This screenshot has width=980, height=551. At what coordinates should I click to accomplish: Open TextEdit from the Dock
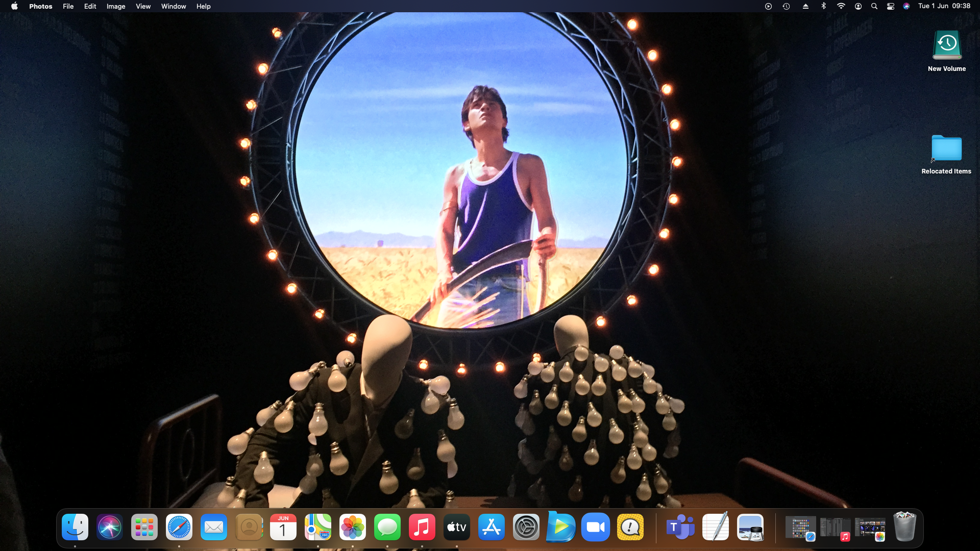(715, 527)
